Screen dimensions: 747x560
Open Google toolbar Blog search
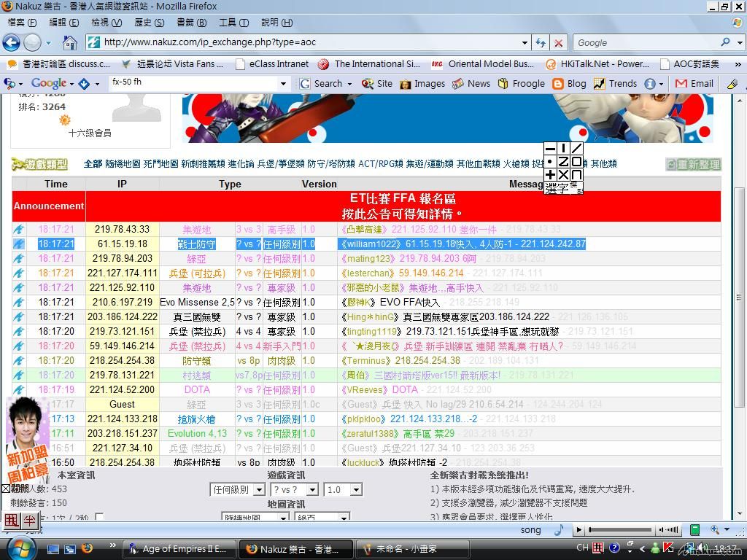(569, 84)
